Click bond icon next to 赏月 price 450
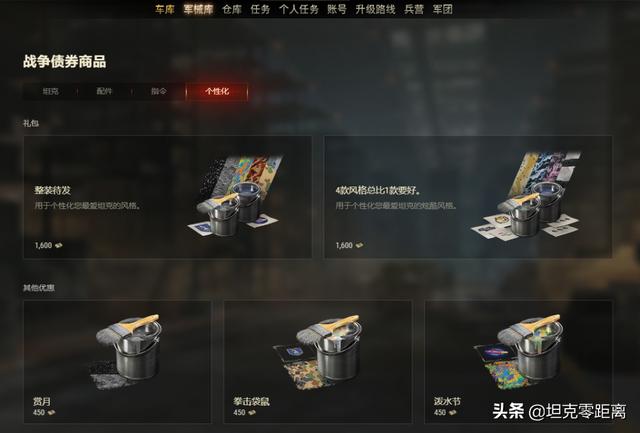Image resolution: width=640 pixels, height=433 pixels. [51, 413]
